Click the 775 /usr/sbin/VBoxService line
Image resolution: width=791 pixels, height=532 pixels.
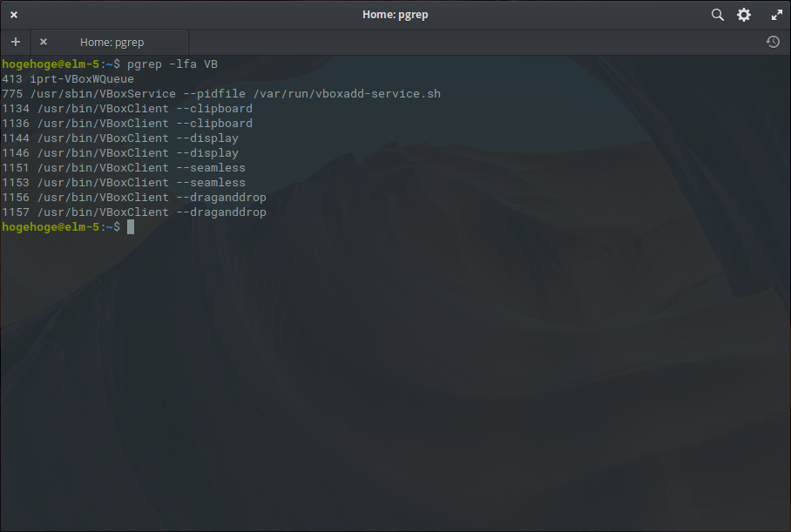click(221, 94)
